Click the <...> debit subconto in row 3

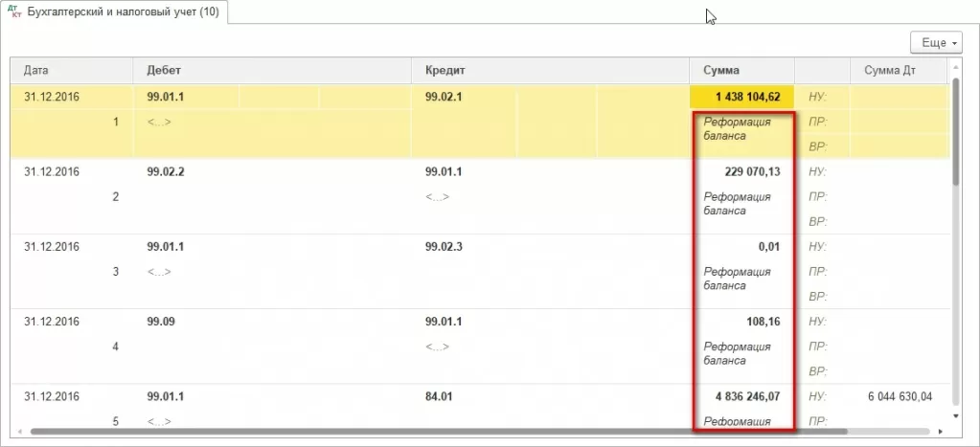(159, 272)
